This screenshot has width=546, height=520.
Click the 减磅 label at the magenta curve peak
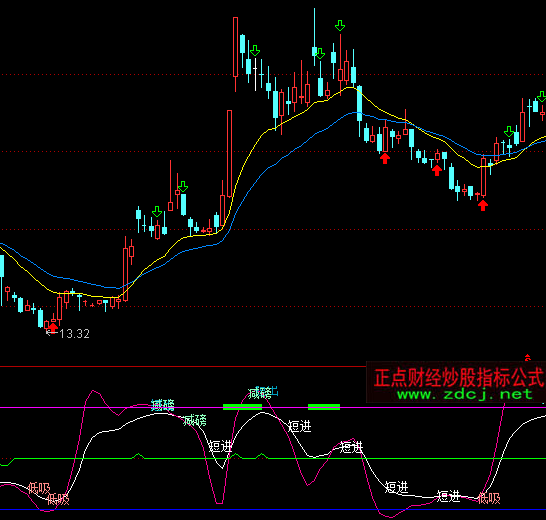pos(260,393)
